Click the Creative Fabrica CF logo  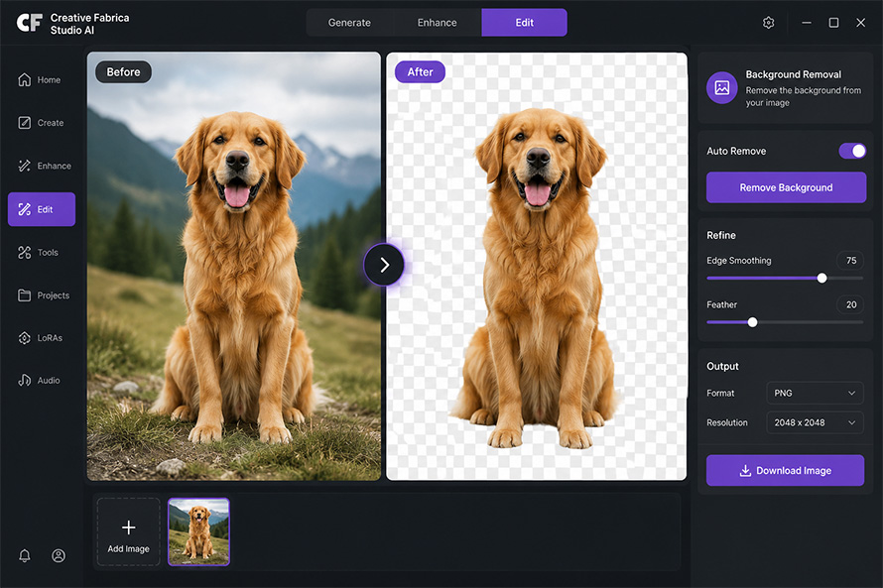coord(30,23)
